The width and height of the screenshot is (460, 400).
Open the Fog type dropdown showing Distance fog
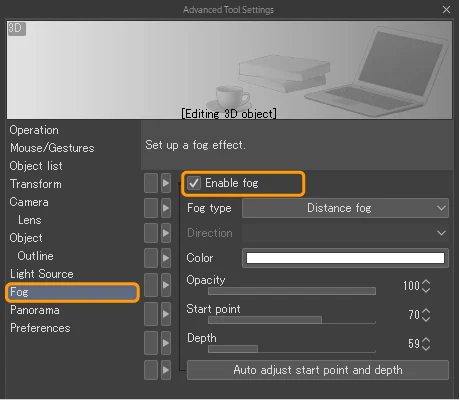pos(345,208)
